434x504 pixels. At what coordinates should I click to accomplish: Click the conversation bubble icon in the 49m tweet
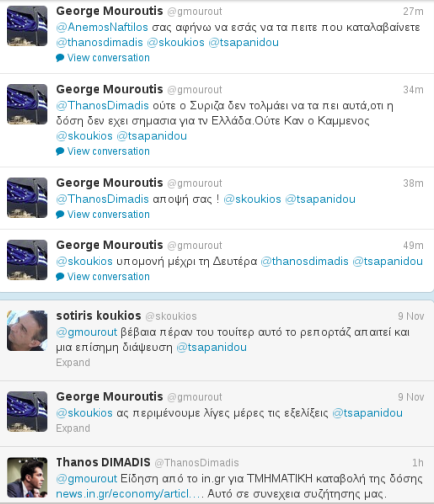click(x=60, y=277)
